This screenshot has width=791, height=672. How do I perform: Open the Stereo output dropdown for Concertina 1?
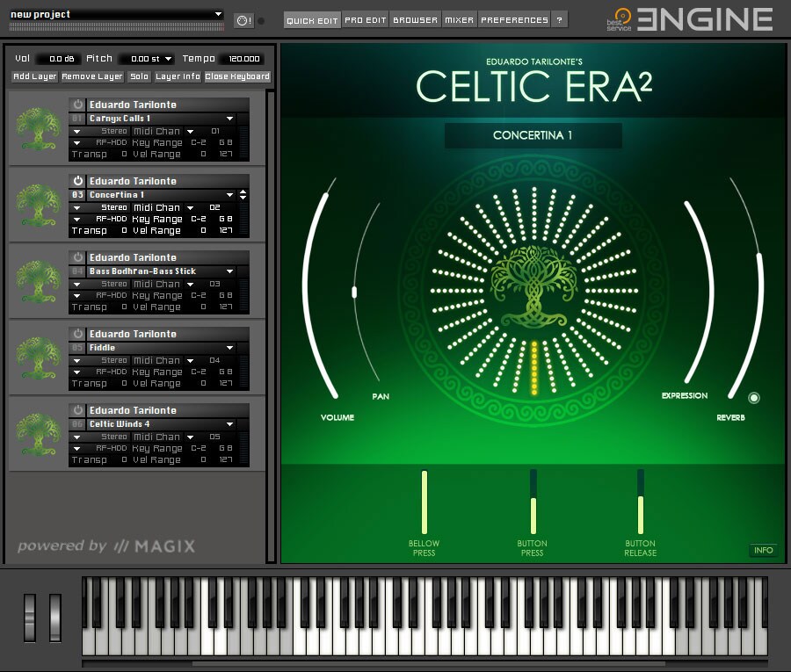coord(76,207)
